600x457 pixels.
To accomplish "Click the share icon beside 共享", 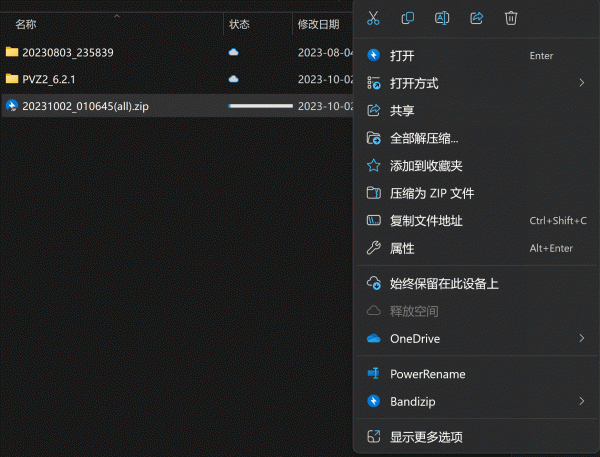I will (373, 110).
